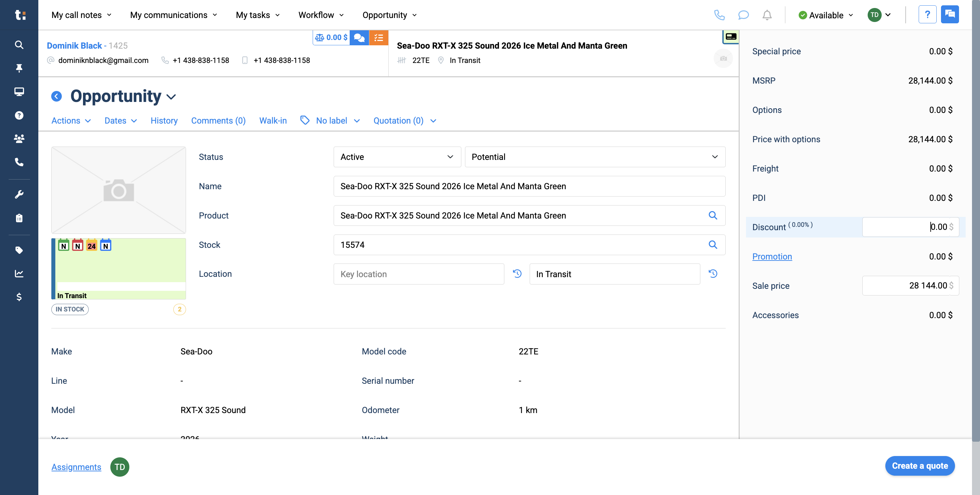Viewport: 980px width, 495px height.
Task: Open the wrench service icon in sidebar
Action: [x=19, y=194]
